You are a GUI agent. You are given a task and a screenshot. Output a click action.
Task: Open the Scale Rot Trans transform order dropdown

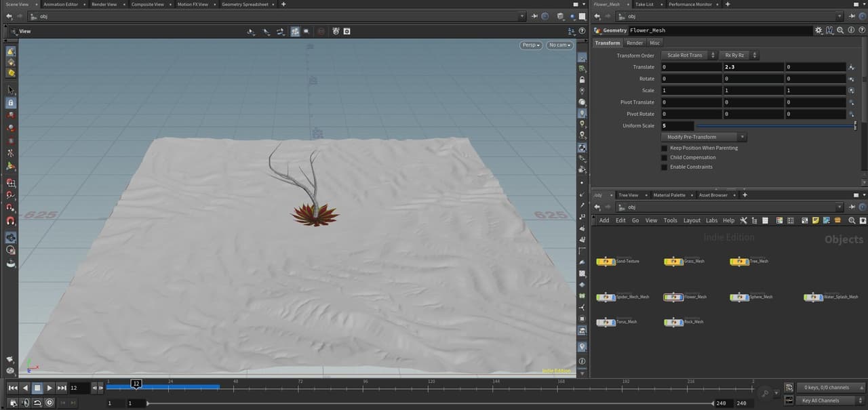(688, 55)
